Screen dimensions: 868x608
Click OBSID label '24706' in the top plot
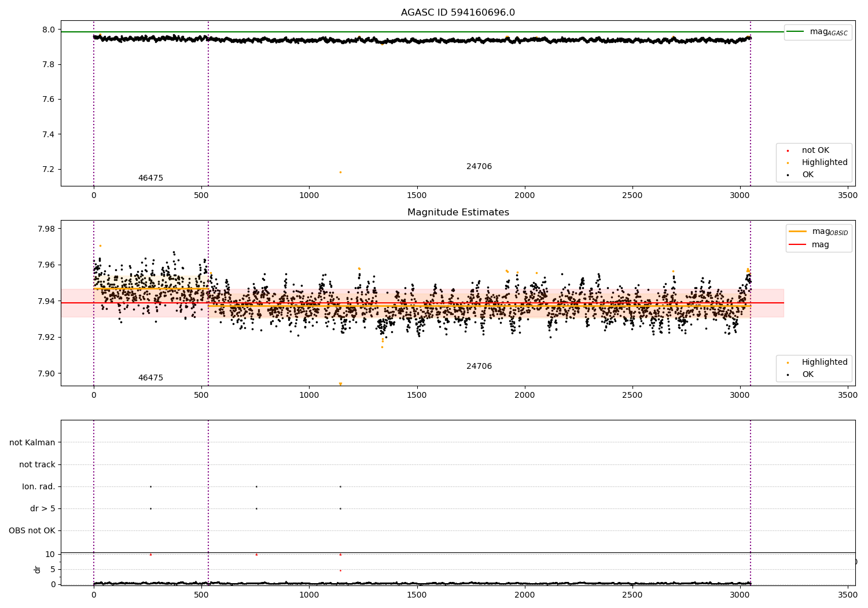(479, 167)
